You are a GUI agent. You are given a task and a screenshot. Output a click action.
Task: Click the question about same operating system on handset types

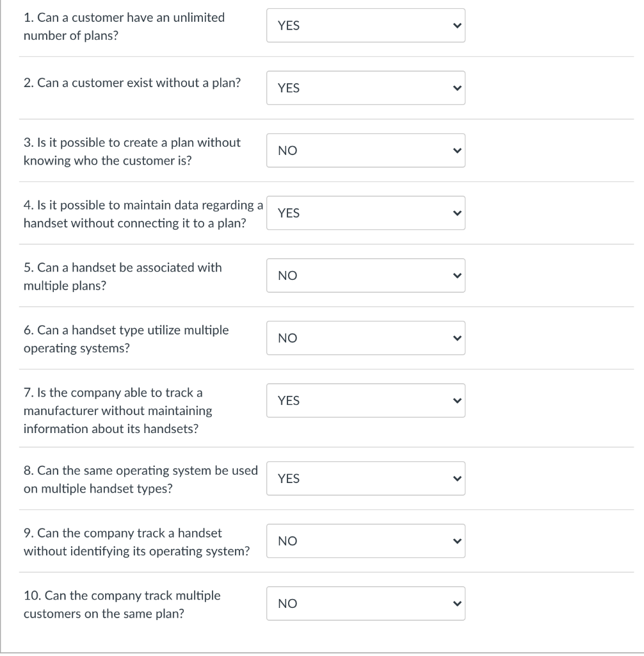click(x=141, y=479)
